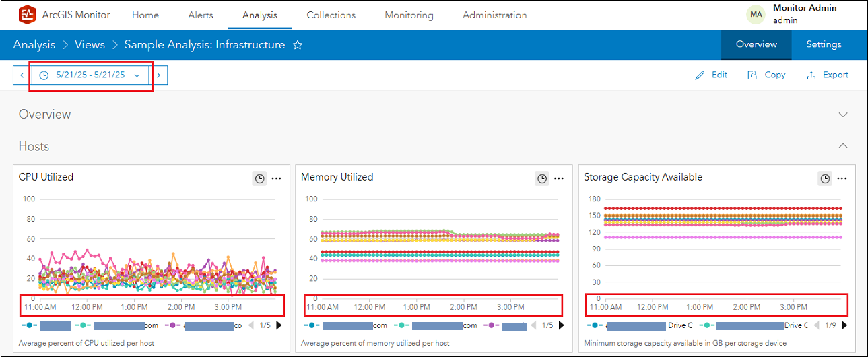Expand the Overview section
868x357 pixels.
843,115
